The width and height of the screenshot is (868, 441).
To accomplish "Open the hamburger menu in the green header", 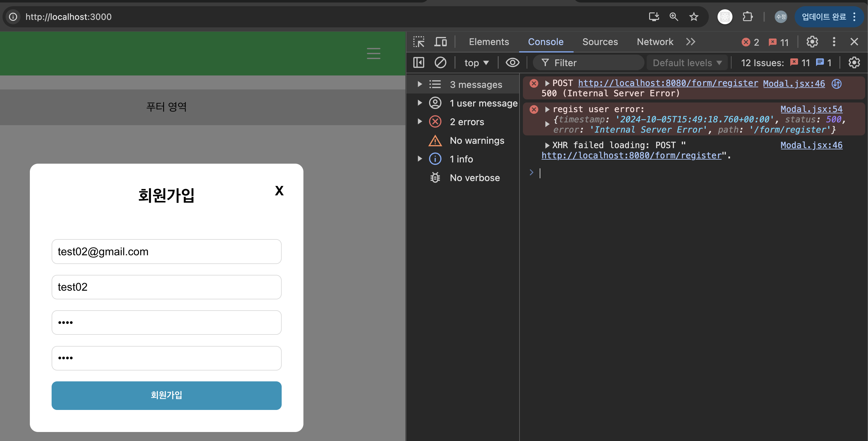I will coord(373,53).
